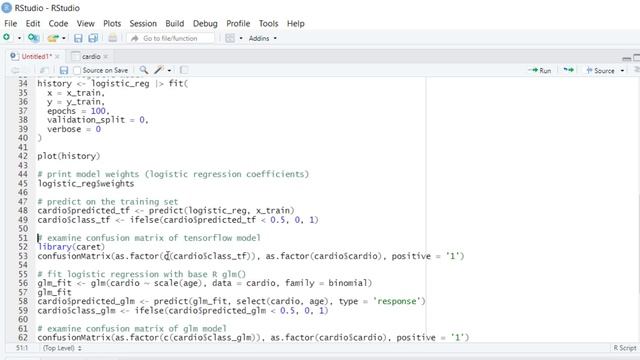This screenshot has height=360, width=640.
Task: Click the document outline icon
Action: pyautogui.click(x=636, y=70)
